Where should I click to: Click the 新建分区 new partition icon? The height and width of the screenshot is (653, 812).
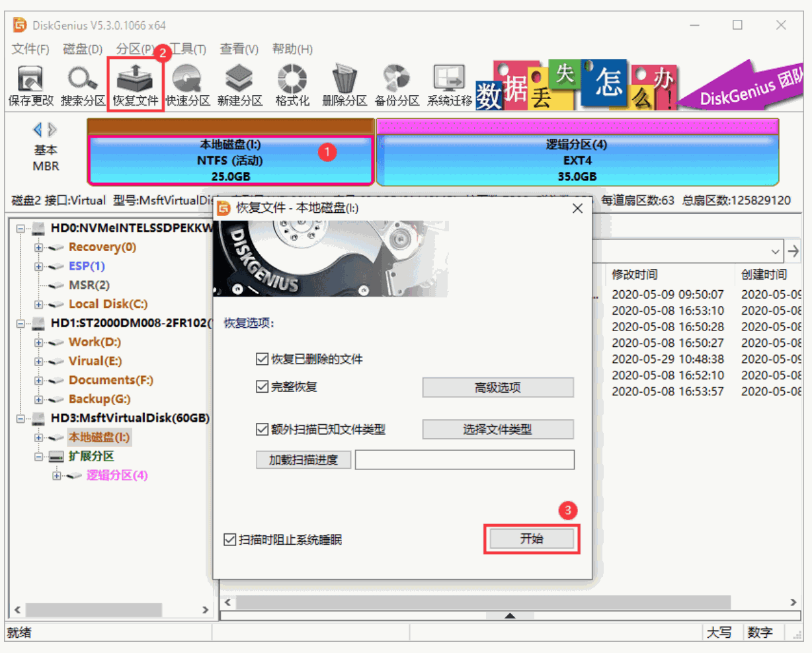[x=240, y=86]
